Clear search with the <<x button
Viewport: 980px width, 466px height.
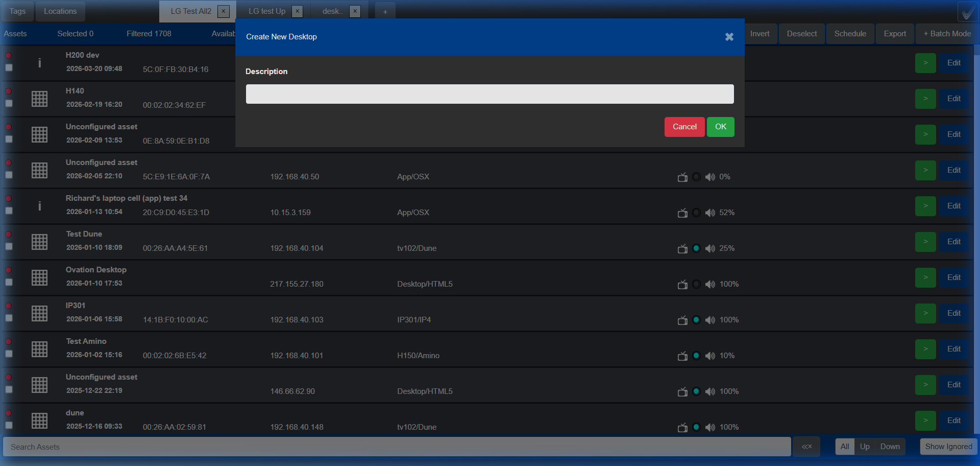click(x=806, y=447)
